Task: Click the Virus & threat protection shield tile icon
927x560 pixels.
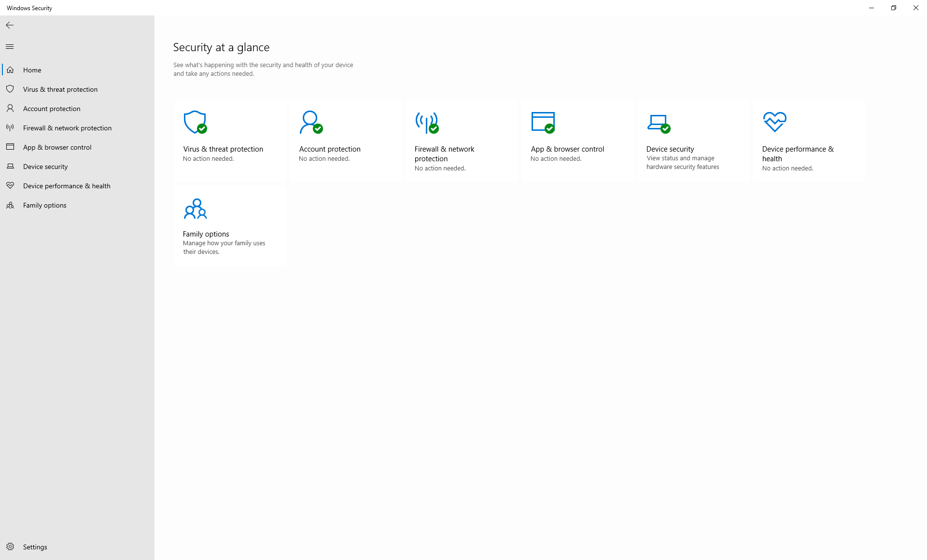Action: coord(195,122)
